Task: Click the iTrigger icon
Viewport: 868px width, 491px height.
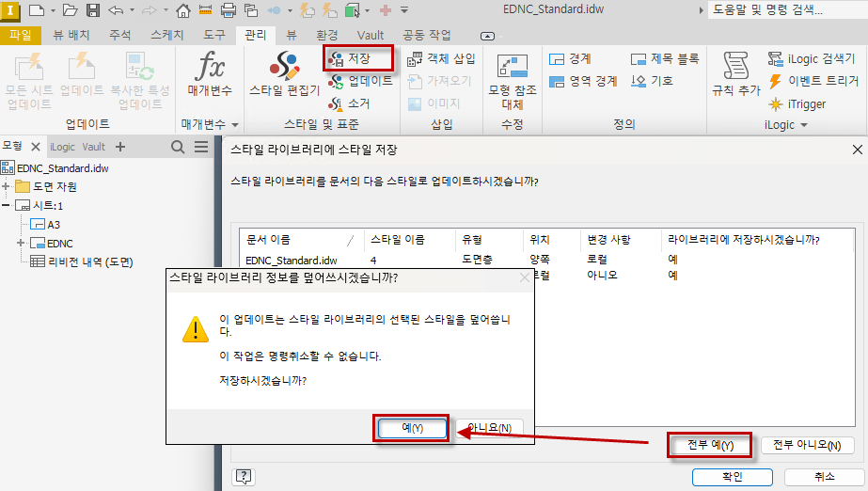Action: (x=777, y=103)
